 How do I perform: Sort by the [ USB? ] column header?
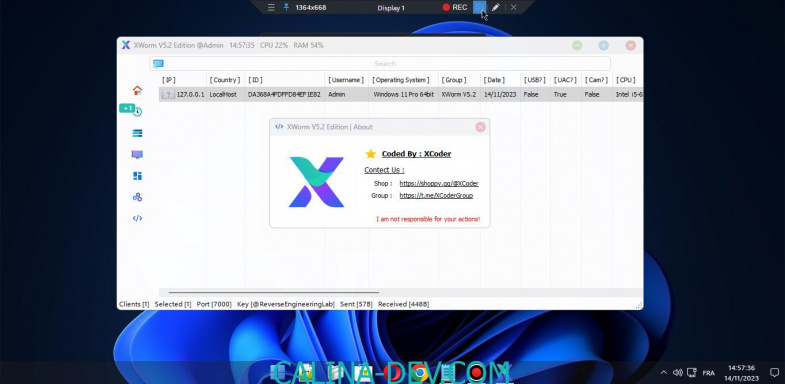tap(535, 80)
